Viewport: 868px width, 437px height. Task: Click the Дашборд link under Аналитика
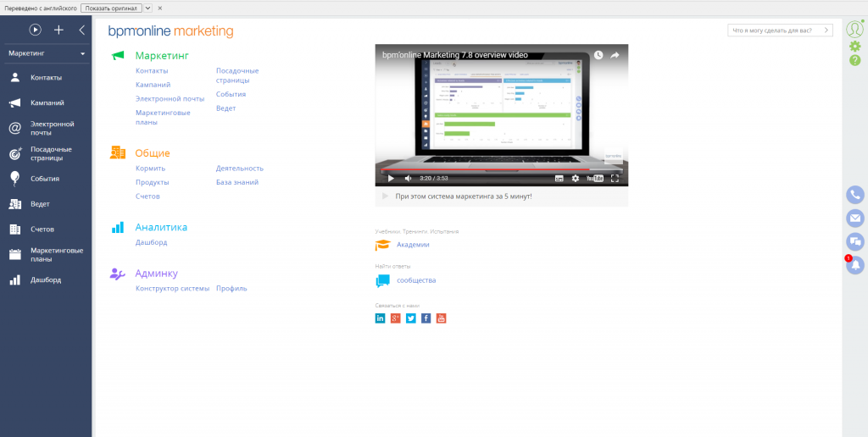point(151,242)
